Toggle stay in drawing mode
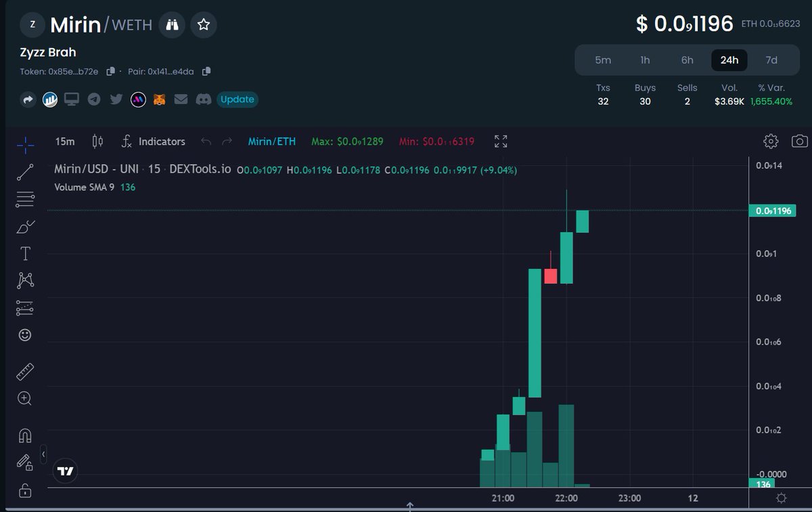 point(25,462)
